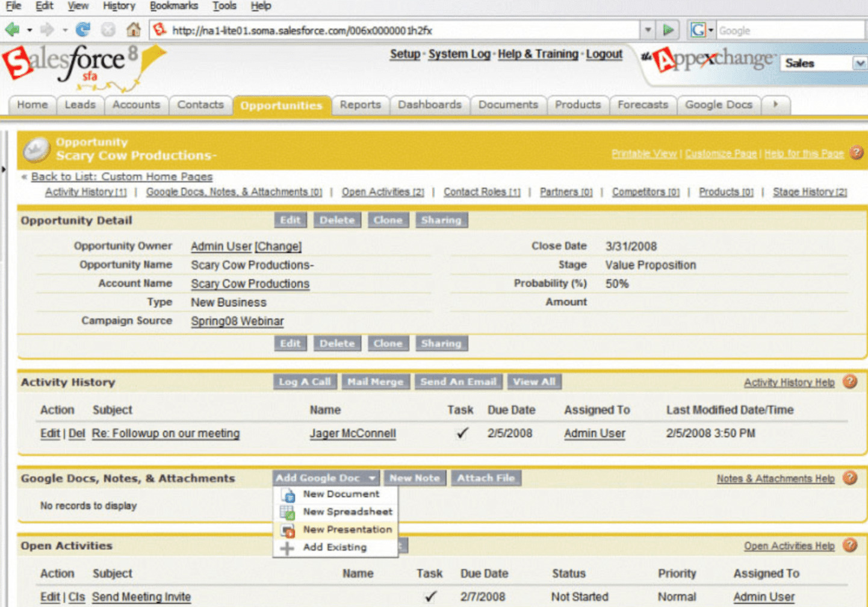Open the Setup link
868x607 pixels.
(405, 54)
